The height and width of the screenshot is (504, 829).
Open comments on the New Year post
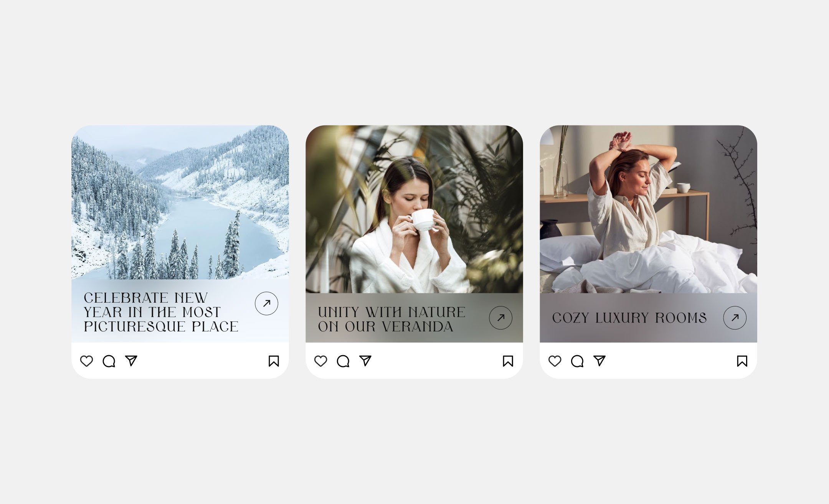pos(109,361)
